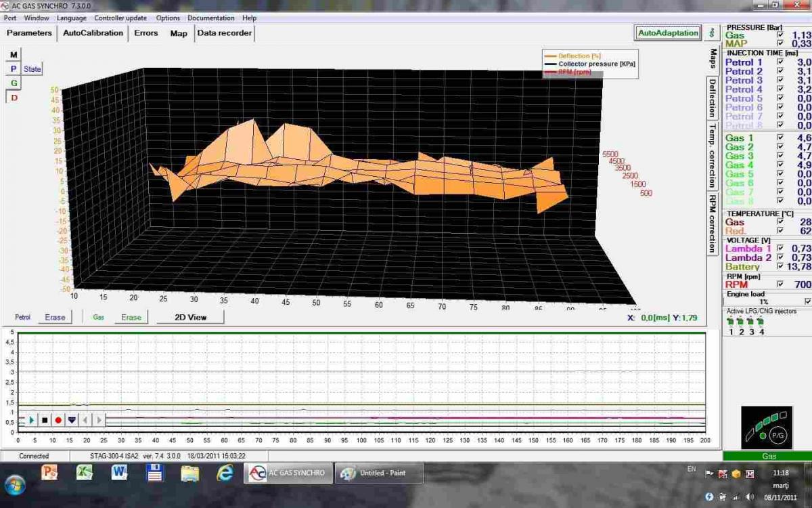This screenshot has width=812, height=508.
Task: Open the Data recorder tab
Action: coord(225,33)
